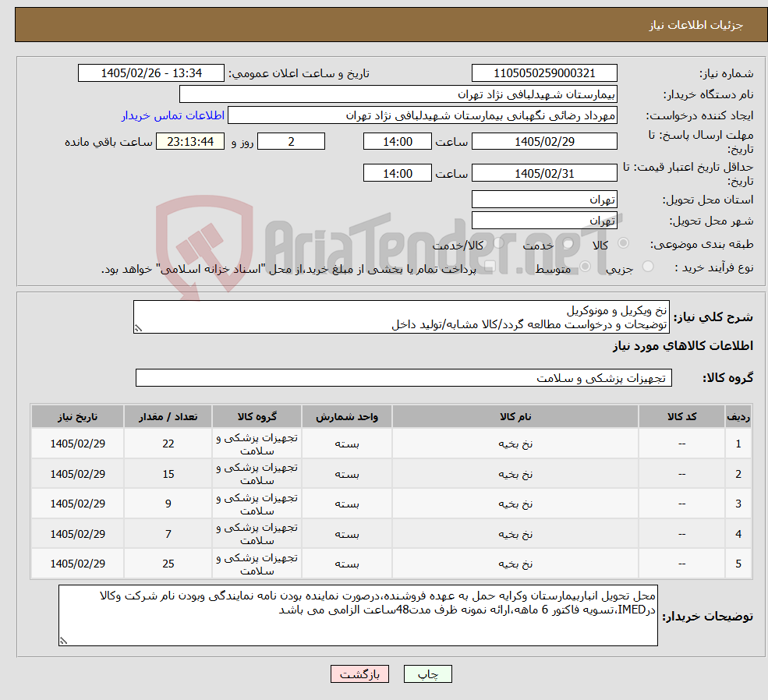Click the نام کالا column header
The width and height of the screenshot is (768, 700).
(515, 416)
